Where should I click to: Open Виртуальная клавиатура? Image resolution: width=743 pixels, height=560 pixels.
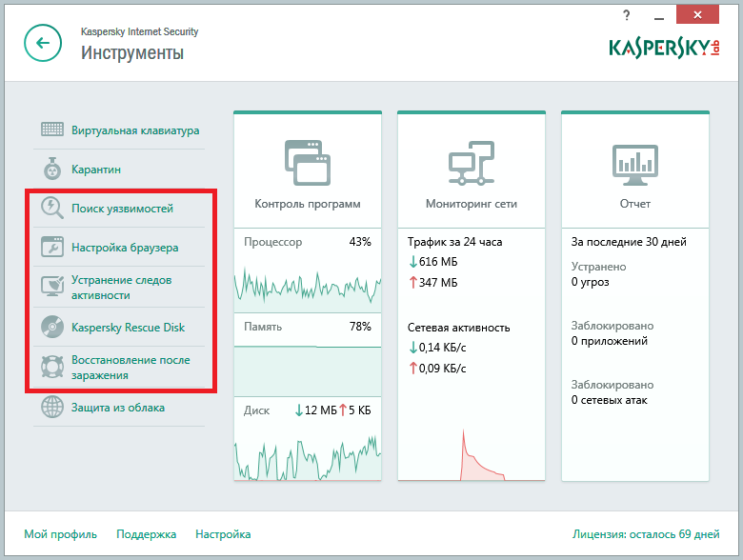click(135, 130)
